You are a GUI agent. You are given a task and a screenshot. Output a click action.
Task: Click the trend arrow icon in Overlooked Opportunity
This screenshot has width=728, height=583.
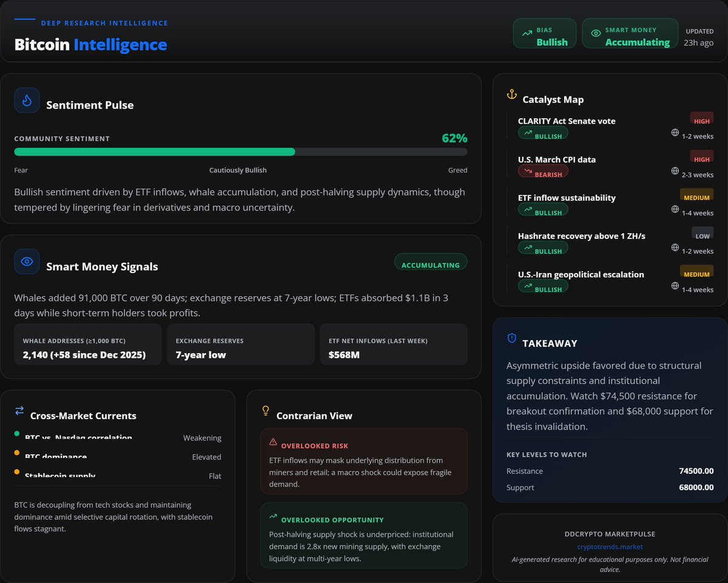273,516
